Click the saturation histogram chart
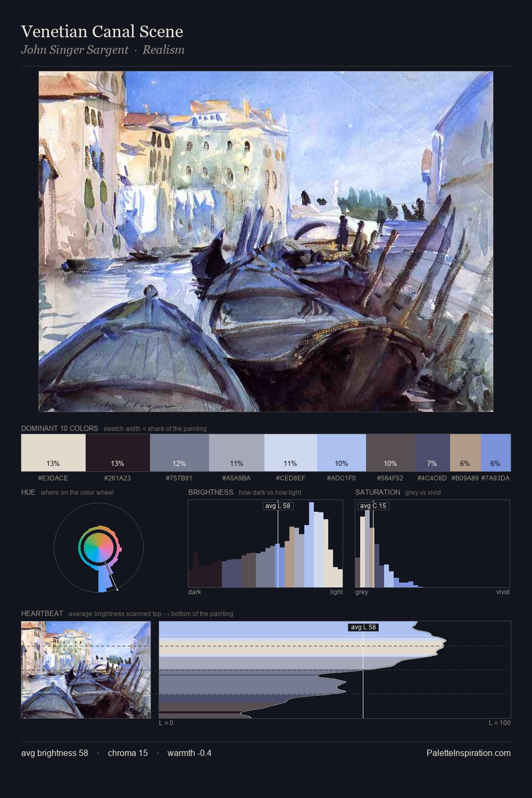 click(x=433, y=544)
